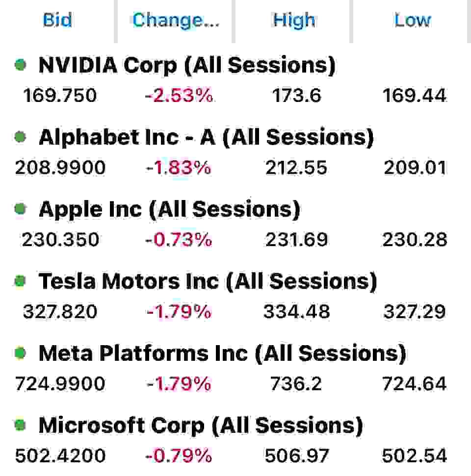Screen dimensions: 471x476
Task: Click the green status dot beside Tesla Motors
Action: (x=20, y=281)
